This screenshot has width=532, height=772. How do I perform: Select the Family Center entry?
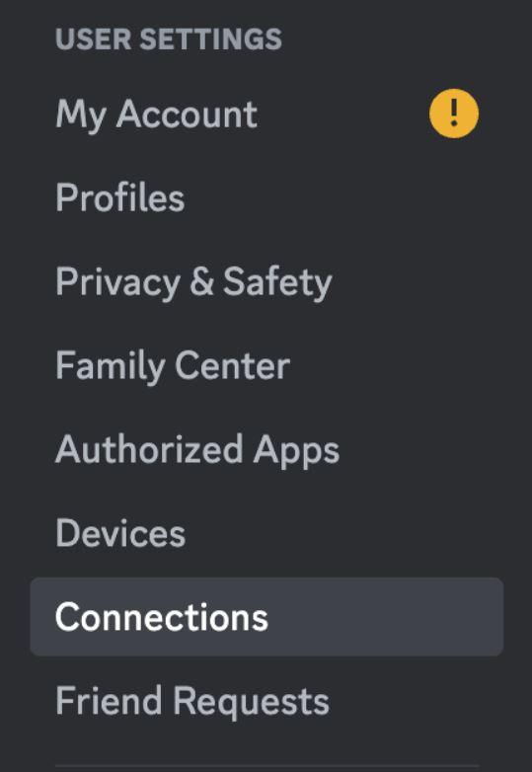266,365
